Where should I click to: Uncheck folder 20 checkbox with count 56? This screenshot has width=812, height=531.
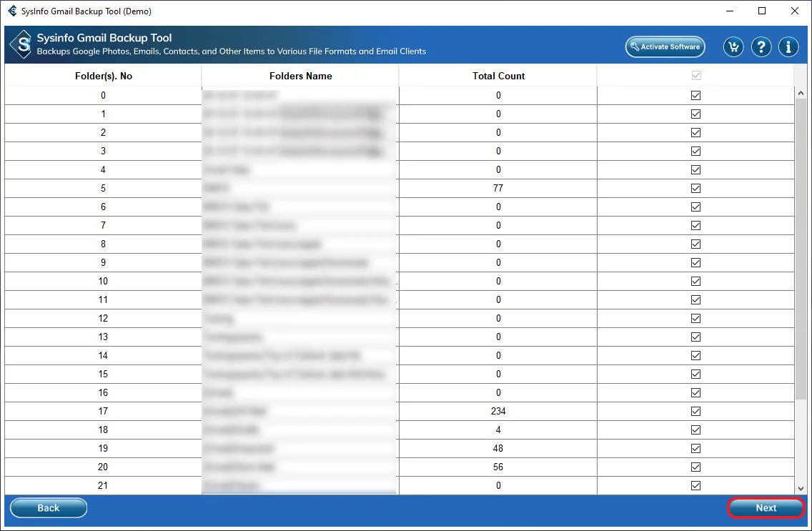pyautogui.click(x=696, y=467)
